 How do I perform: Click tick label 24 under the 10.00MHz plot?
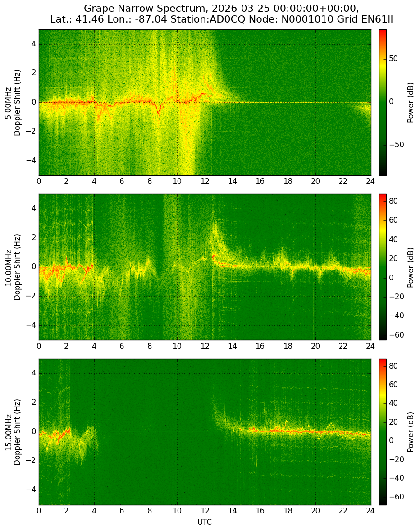click(370, 346)
